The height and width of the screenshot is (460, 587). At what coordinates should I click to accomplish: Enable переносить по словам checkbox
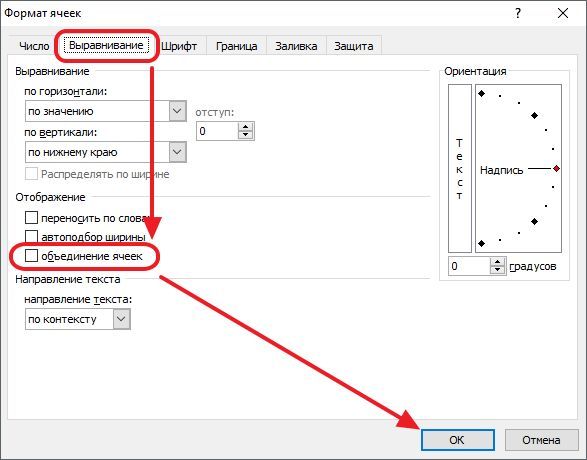point(31,217)
